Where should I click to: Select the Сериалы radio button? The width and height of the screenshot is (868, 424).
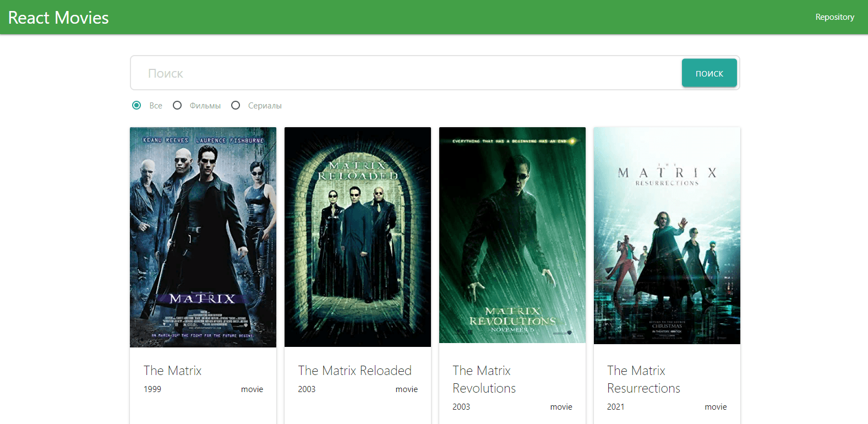236,105
